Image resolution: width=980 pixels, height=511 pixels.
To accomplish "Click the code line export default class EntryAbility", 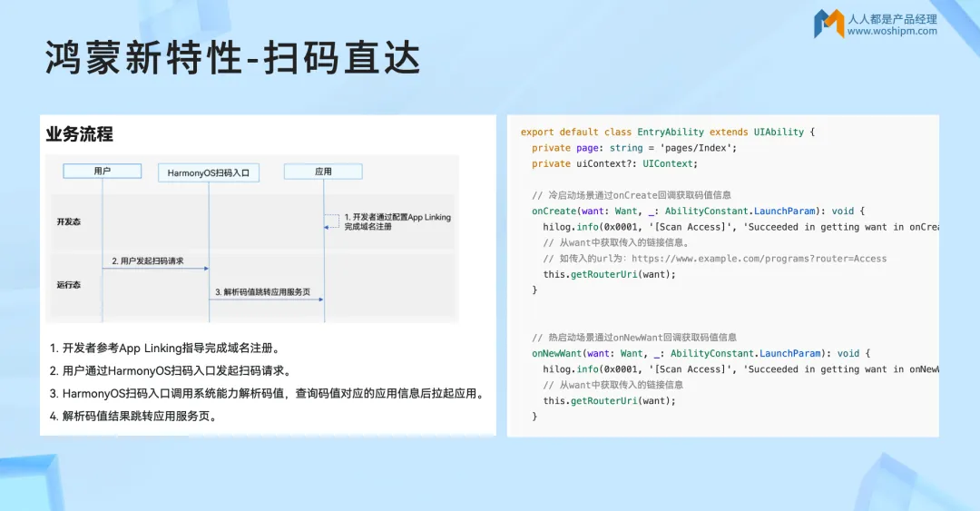I will pos(668,132).
